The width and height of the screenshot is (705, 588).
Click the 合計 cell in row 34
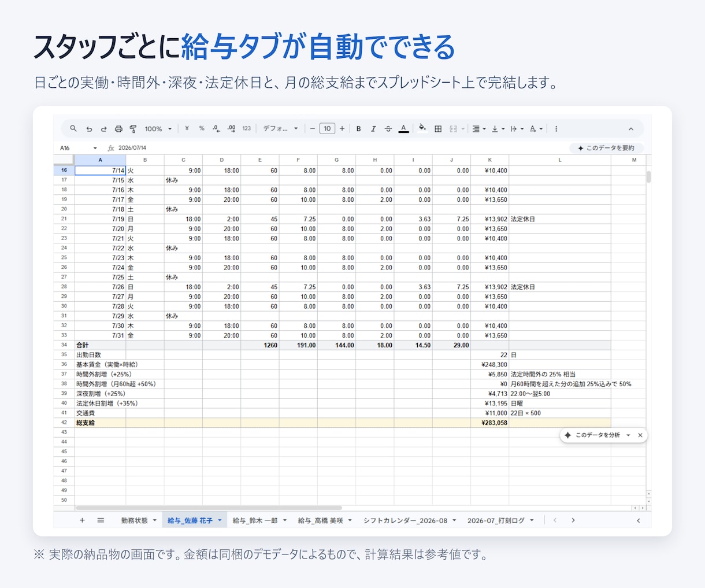pyautogui.click(x=101, y=345)
